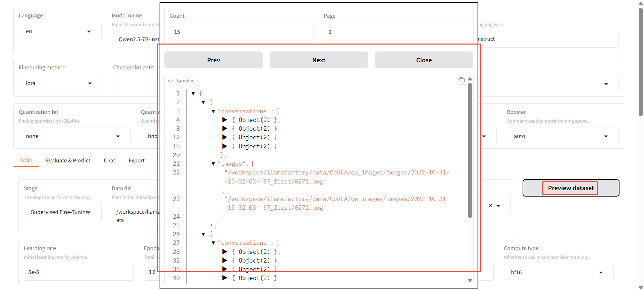Switch to the Export tab
This screenshot has height=291, width=644.
(x=137, y=160)
